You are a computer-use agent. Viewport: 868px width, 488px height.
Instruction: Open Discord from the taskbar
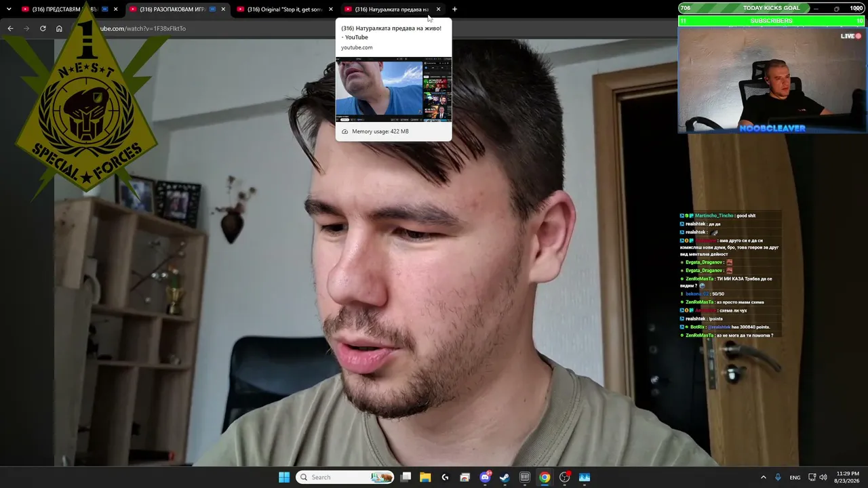point(485,477)
